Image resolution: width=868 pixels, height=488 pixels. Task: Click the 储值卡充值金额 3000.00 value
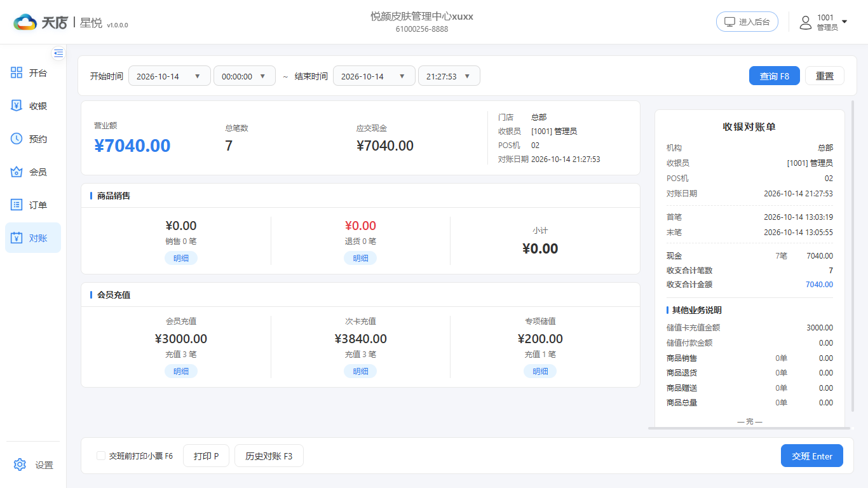[x=820, y=328]
